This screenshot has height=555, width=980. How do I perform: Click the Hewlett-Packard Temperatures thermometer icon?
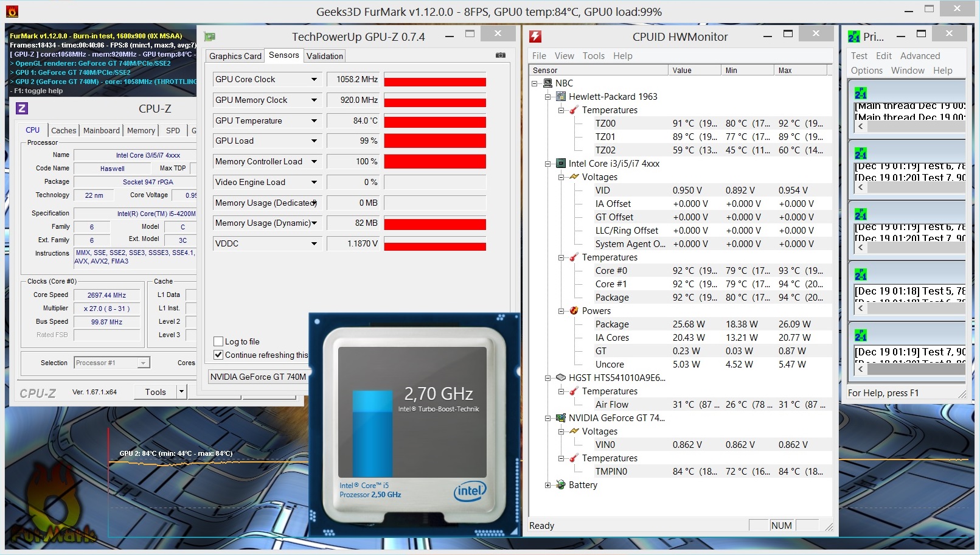(x=574, y=110)
